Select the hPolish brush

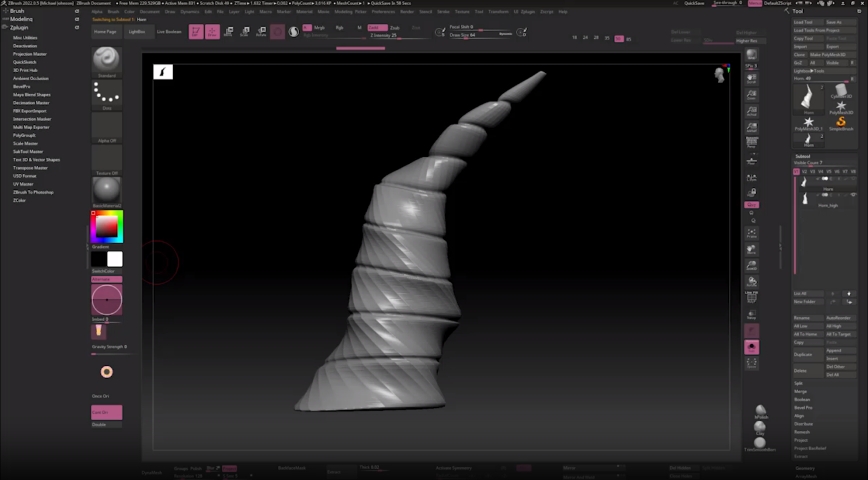tap(761, 411)
